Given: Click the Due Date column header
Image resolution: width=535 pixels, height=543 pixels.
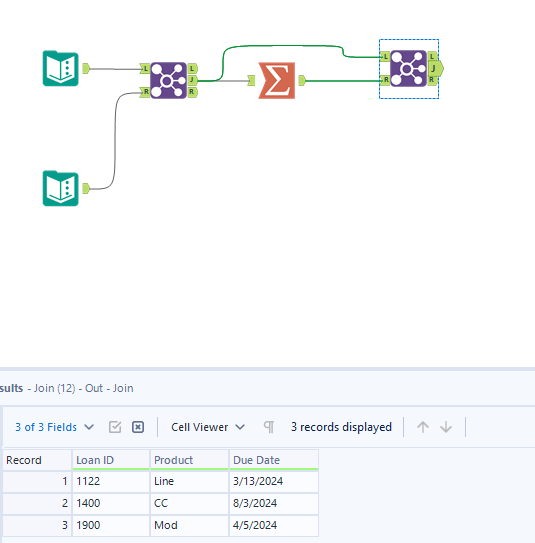Looking at the screenshot, I should coord(274,460).
